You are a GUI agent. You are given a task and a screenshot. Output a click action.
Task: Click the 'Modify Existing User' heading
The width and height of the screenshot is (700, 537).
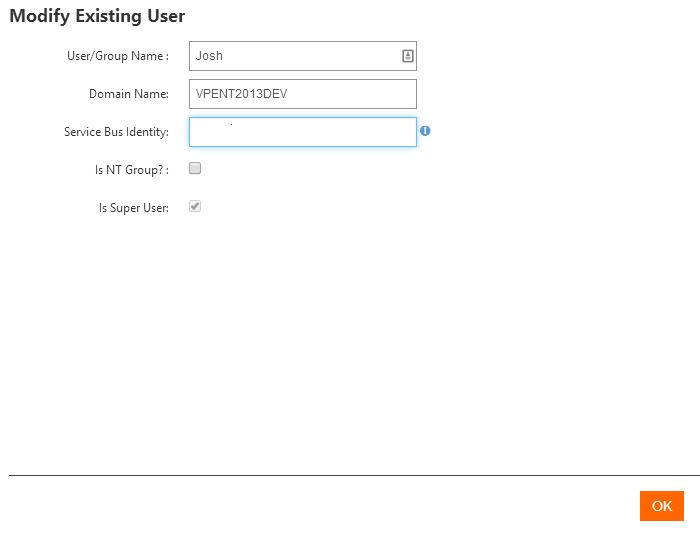(97, 16)
